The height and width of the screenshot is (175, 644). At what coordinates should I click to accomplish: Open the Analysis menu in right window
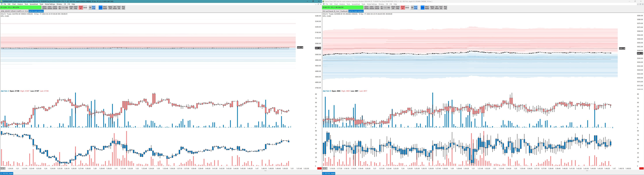(x=342, y=4)
